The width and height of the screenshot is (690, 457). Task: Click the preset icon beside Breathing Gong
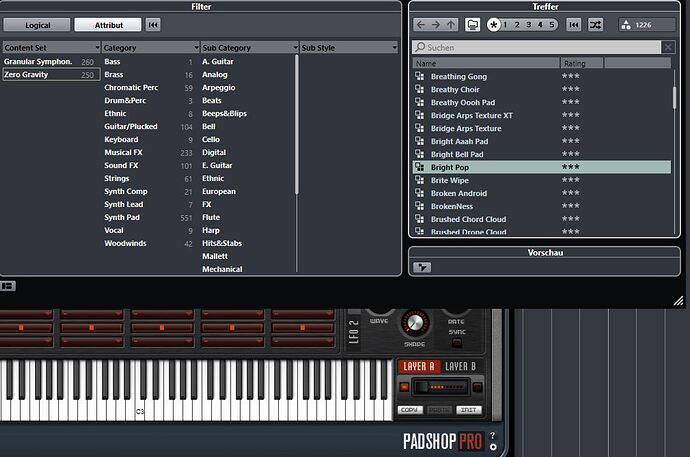419,76
